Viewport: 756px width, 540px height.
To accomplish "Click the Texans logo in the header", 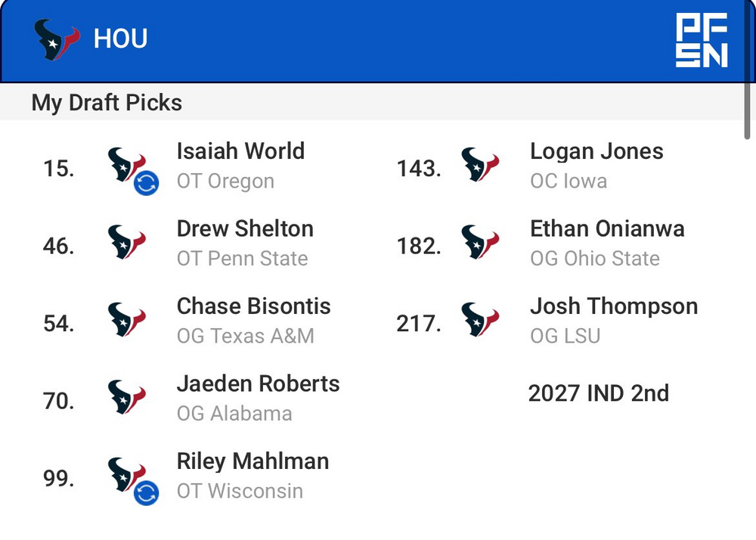I will click(57, 39).
